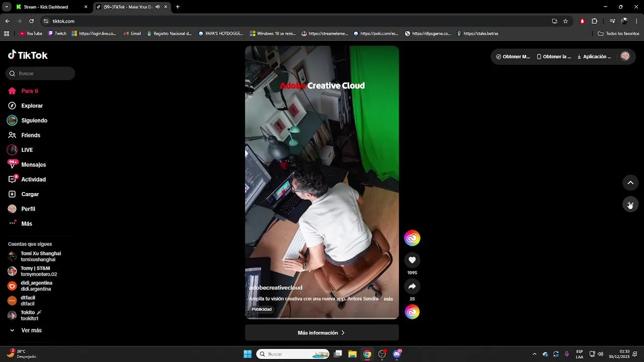Viewport: 644px width, 362px height.
Task: Click Obtener la... button
Action: [x=553, y=57]
